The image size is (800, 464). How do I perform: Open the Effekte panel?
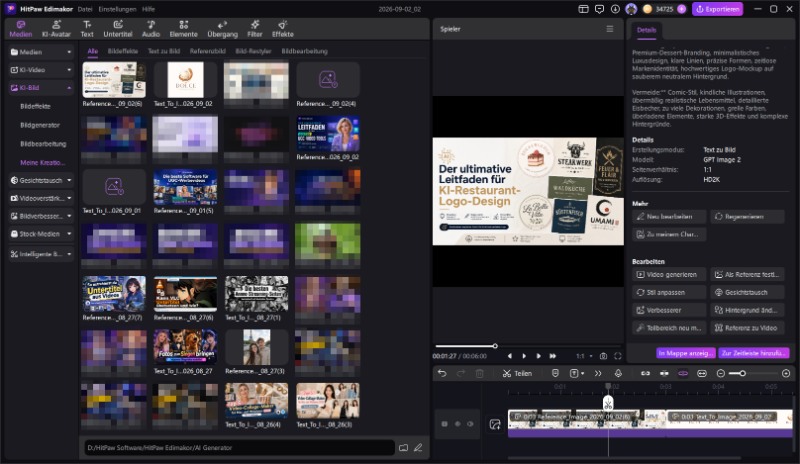[x=283, y=29]
